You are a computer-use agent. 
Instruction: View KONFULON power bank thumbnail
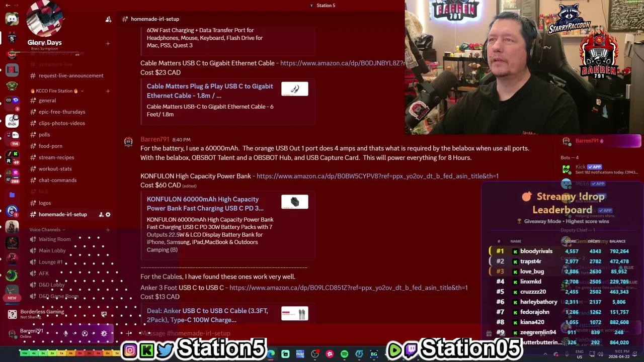point(295,202)
